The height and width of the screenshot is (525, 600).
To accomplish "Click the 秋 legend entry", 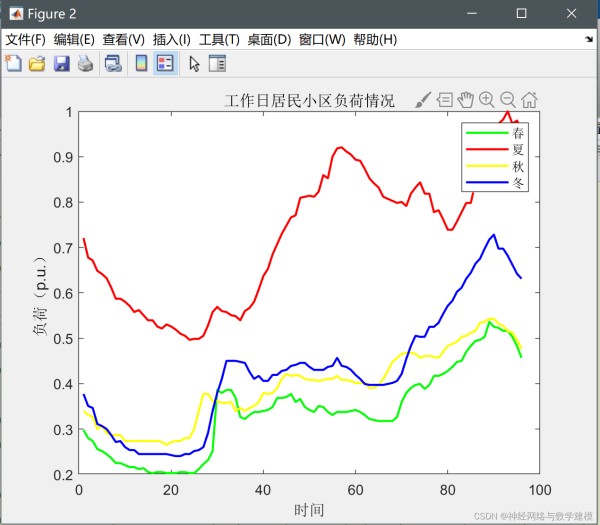I will click(x=518, y=166).
